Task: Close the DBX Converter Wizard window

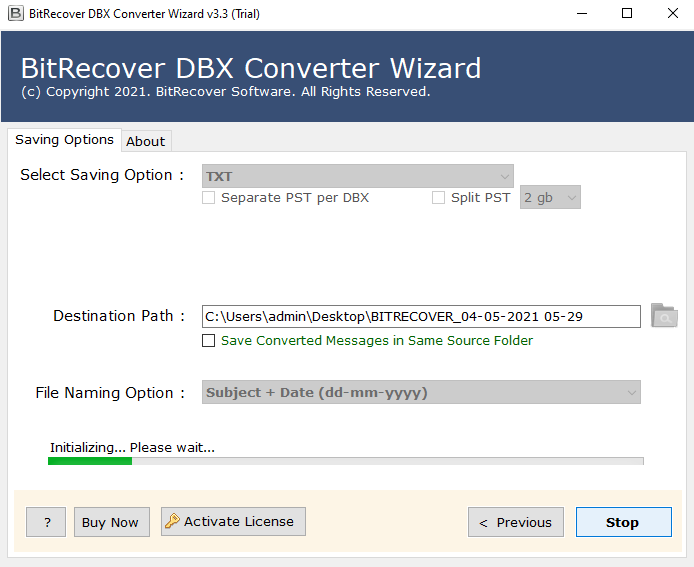Action: (x=673, y=13)
